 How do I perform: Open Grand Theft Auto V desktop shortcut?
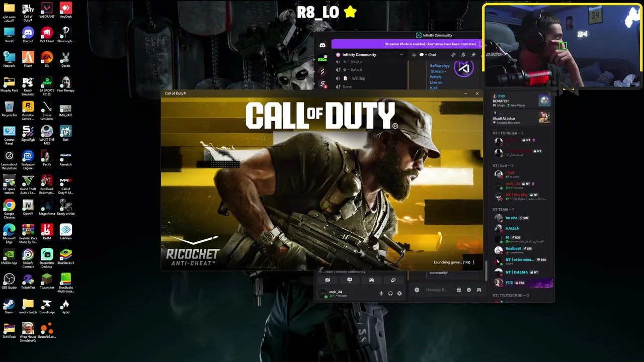(x=28, y=185)
